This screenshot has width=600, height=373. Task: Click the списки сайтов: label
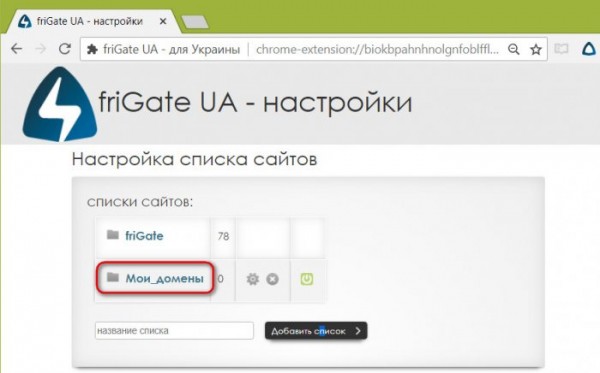pos(140,202)
